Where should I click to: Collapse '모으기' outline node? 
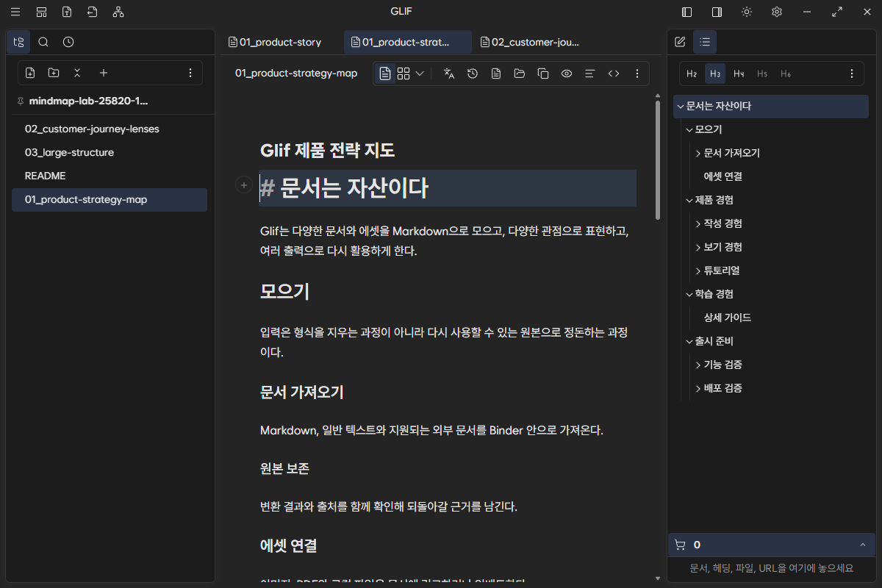(x=689, y=129)
